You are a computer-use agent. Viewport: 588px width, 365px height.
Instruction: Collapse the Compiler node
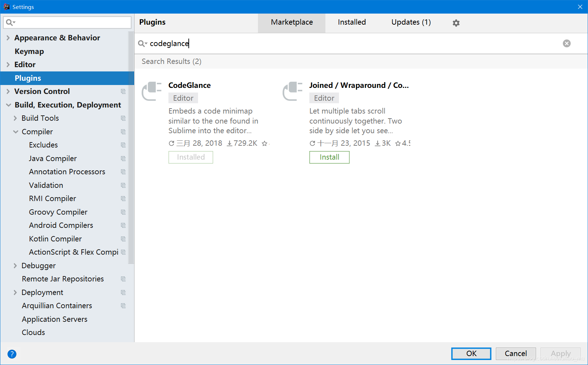15,132
